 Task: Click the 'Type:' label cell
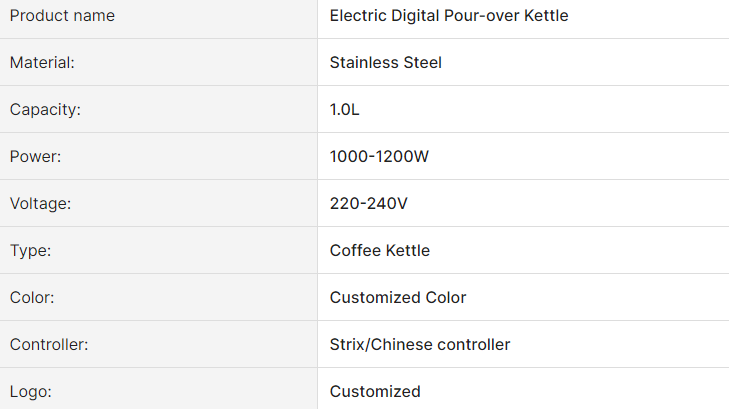pyautogui.click(x=30, y=251)
